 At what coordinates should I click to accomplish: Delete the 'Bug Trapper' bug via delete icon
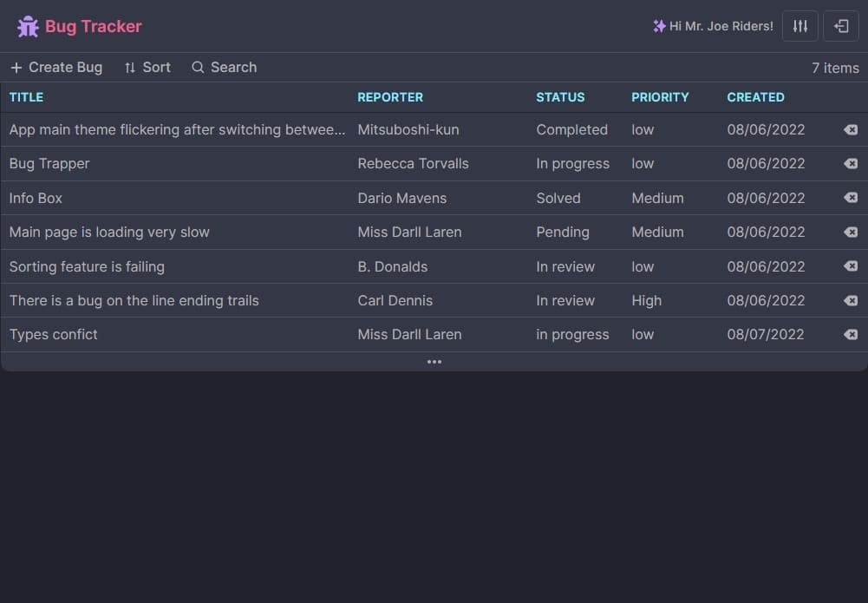click(x=850, y=163)
